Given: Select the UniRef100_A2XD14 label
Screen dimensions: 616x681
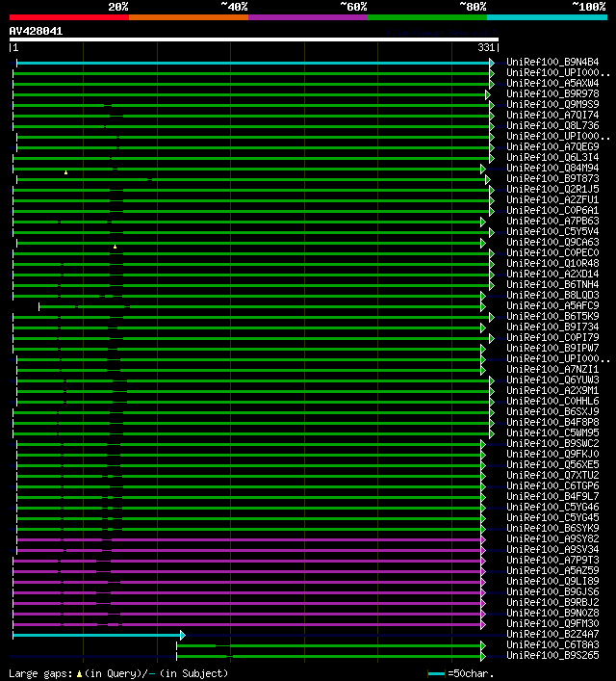Looking at the screenshot, I should coord(552,275).
